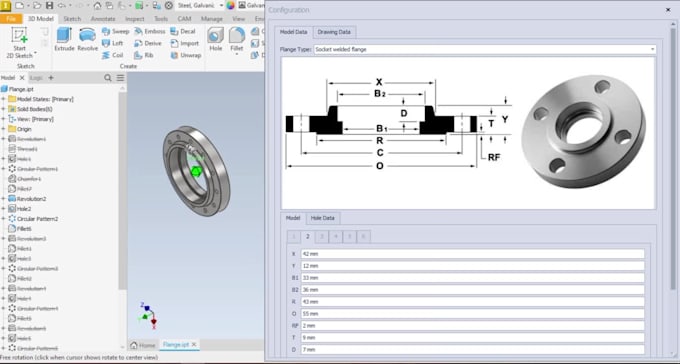Open the Fillet dropdown arrow

point(237,55)
